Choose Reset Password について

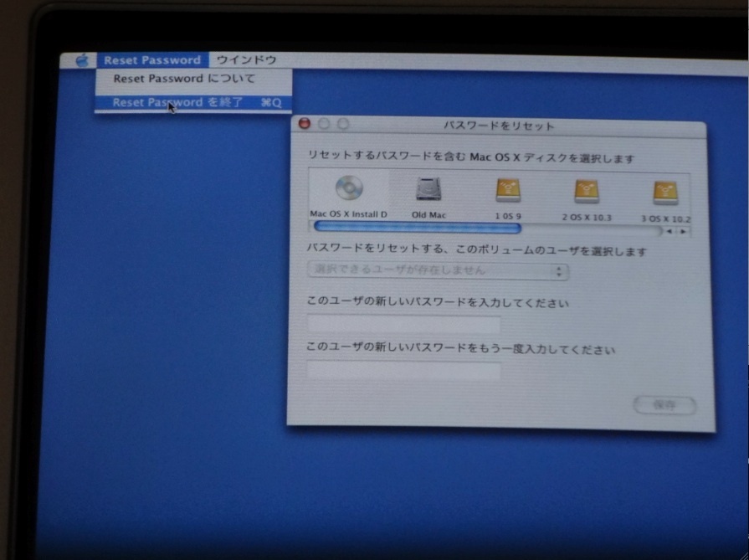[193, 79]
